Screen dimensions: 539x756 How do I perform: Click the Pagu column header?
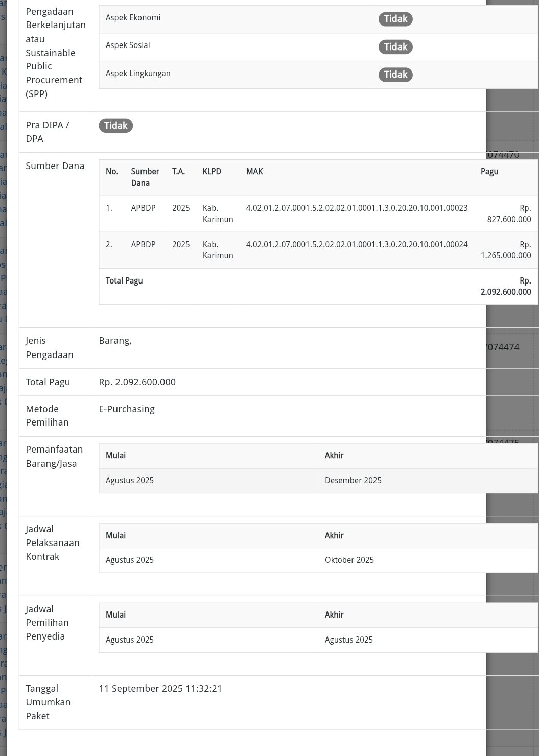(x=489, y=172)
